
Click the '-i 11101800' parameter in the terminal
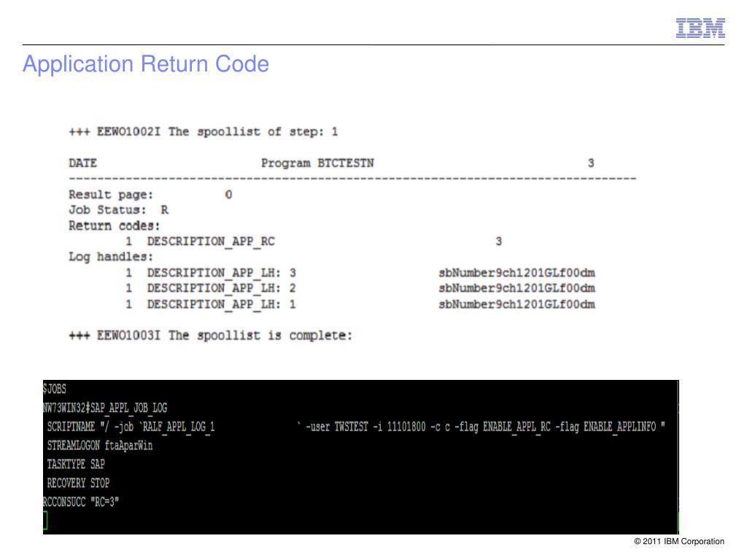click(x=399, y=427)
